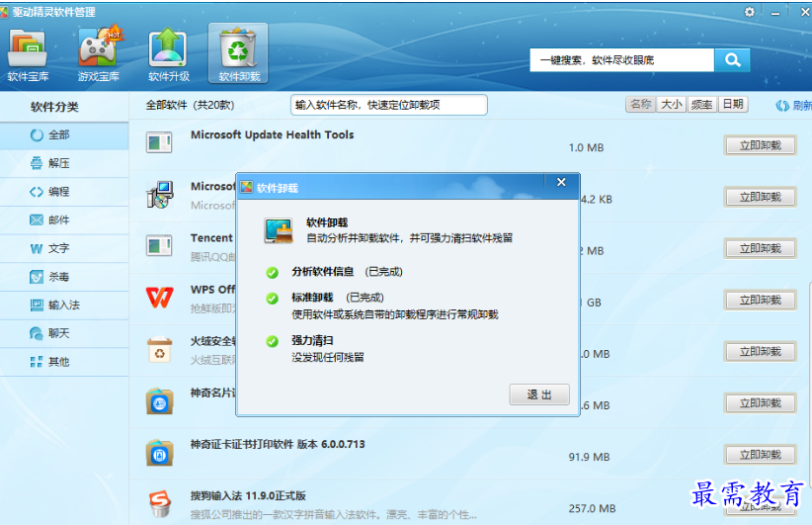Click the 聊天 chat bubble icon
812x525 pixels.
pos(37,333)
